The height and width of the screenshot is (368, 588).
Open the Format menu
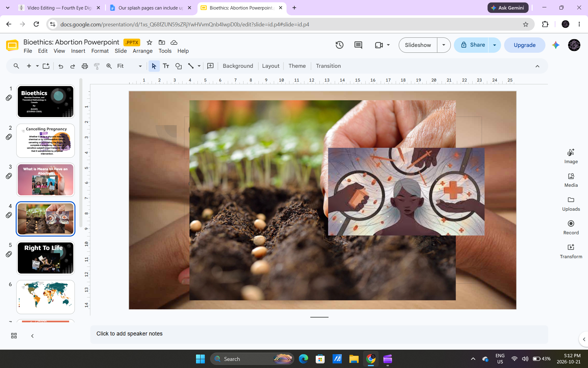click(100, 51)
